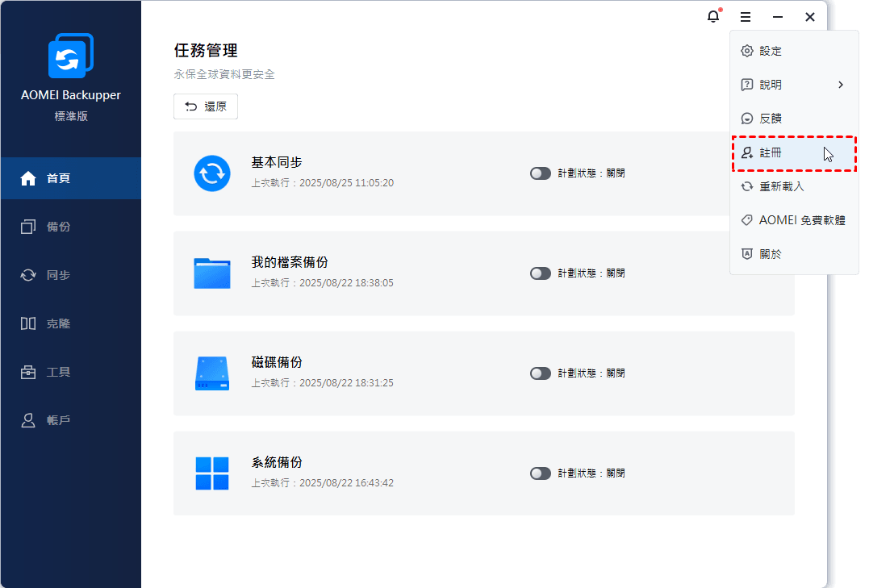Click the 還原 restore button

point(206,106)
